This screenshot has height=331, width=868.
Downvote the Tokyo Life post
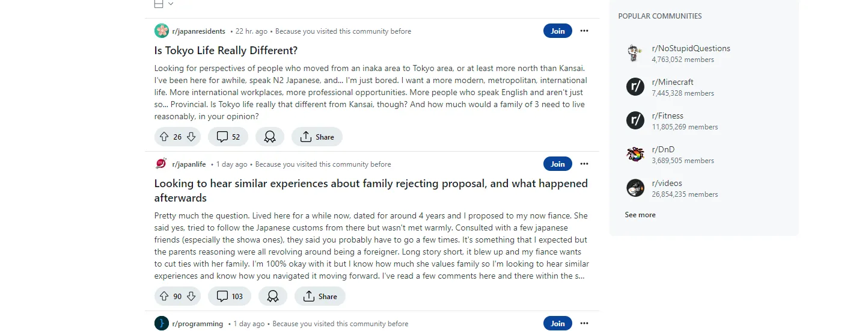[x=191, y=137]
